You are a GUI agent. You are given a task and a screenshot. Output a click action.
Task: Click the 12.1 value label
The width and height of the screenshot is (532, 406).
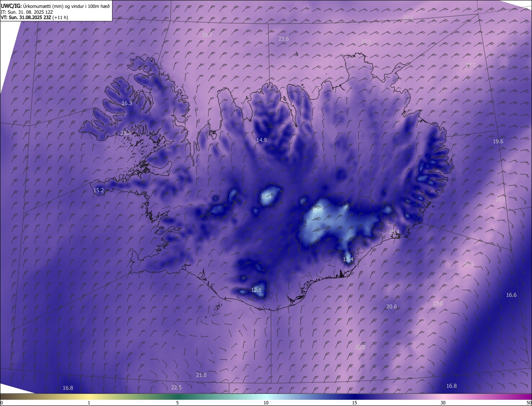pyautogui.click(x=256, y=290)
